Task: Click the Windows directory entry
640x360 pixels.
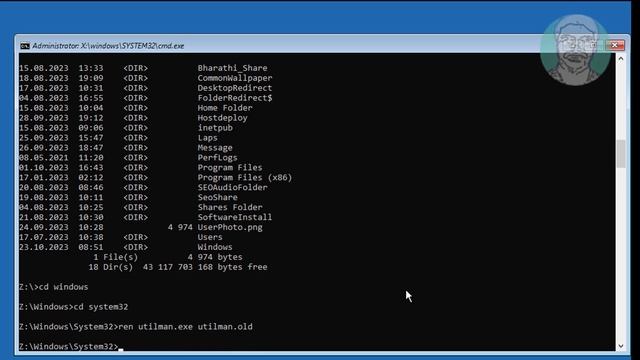Action: pyautogui.click(x=215, y=247)
